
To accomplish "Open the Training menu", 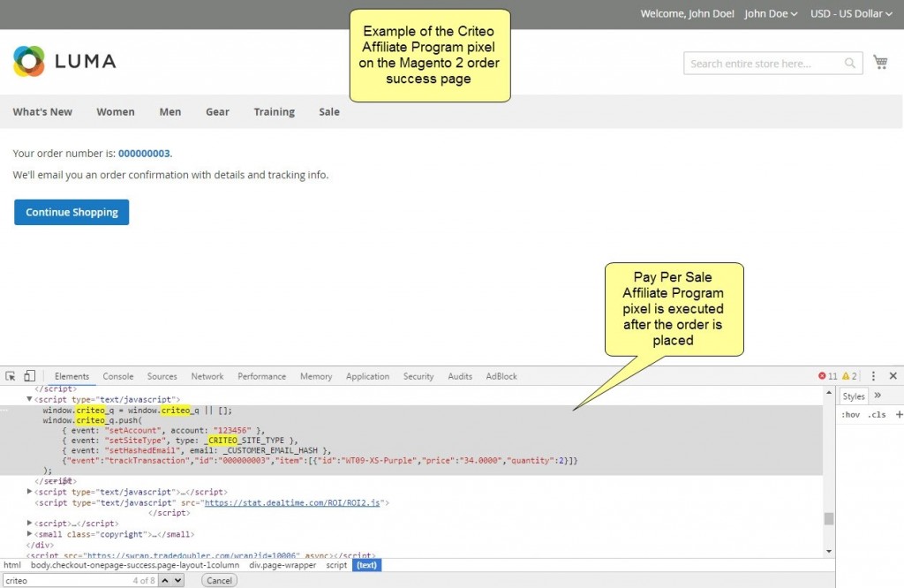I will [275, 112].
